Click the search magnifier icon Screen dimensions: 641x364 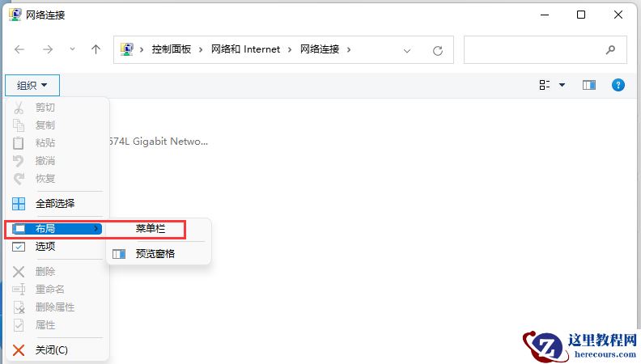pyautogui.click(x=610, y=50)
